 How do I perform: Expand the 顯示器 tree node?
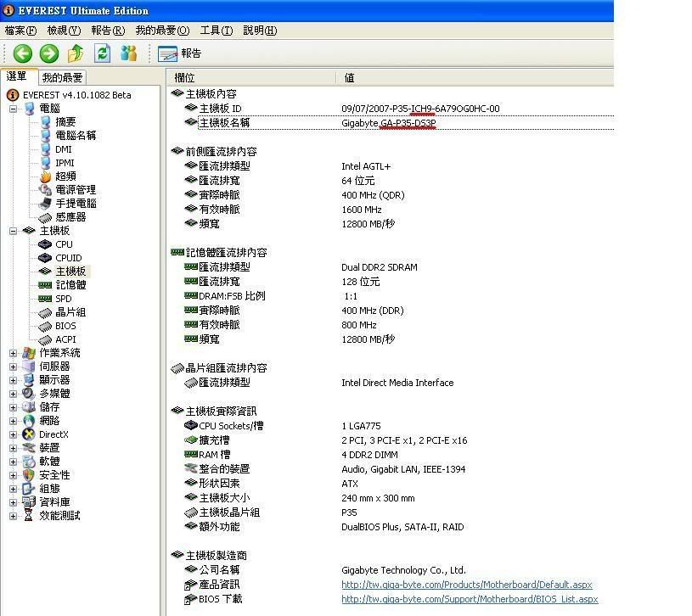(14, 380)
